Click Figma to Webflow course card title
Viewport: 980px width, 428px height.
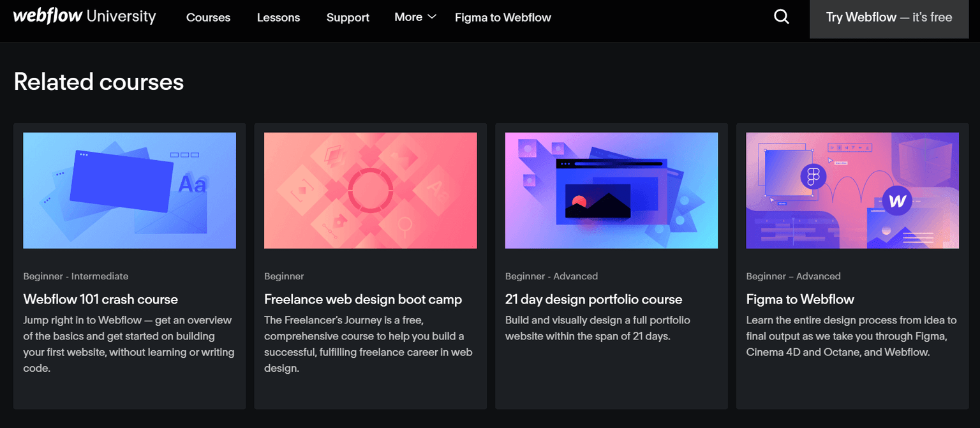pyautogui.click(x=800, y=299)
